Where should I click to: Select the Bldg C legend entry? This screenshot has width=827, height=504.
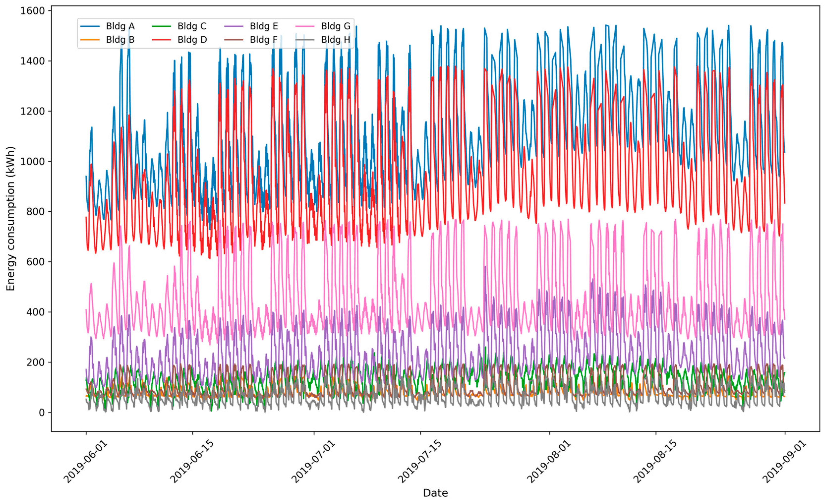coord(192,26)
